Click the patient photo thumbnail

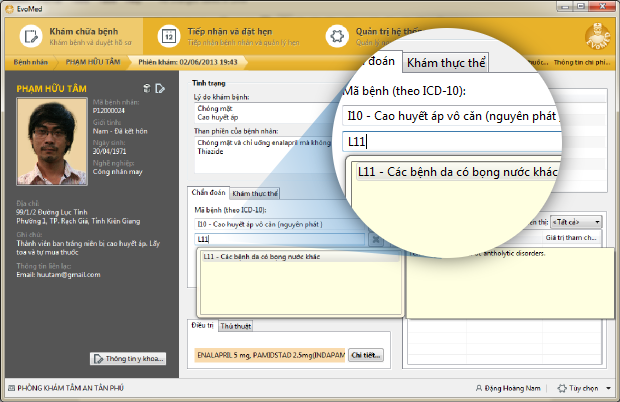pos(52,142)
